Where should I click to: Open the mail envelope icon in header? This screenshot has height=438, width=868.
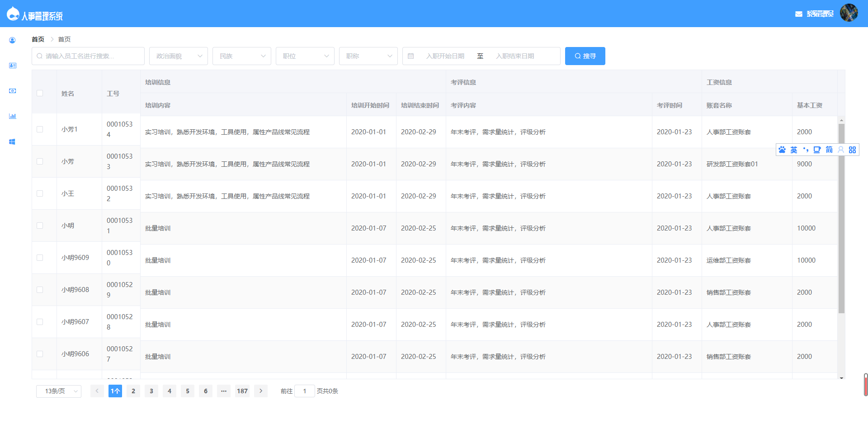[798, 14]
